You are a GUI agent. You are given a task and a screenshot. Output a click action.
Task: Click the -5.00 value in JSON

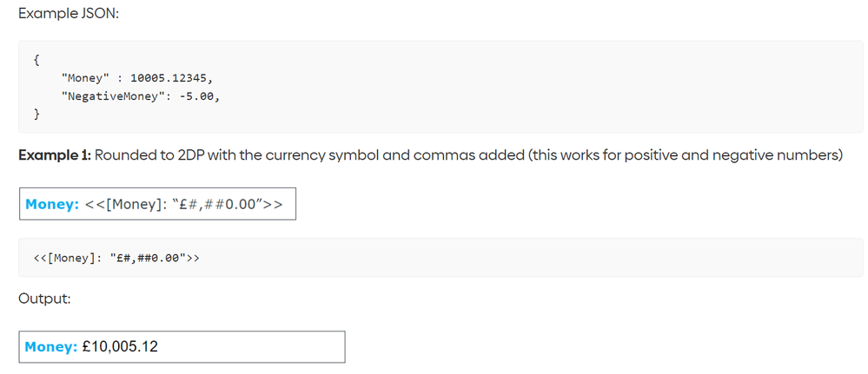tap(199, 96)
